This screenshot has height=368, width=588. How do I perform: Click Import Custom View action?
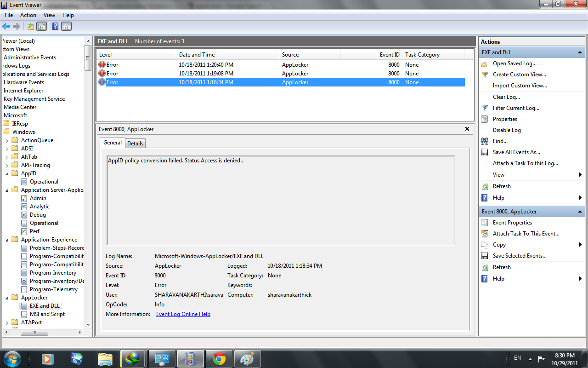tap(520, 86)
